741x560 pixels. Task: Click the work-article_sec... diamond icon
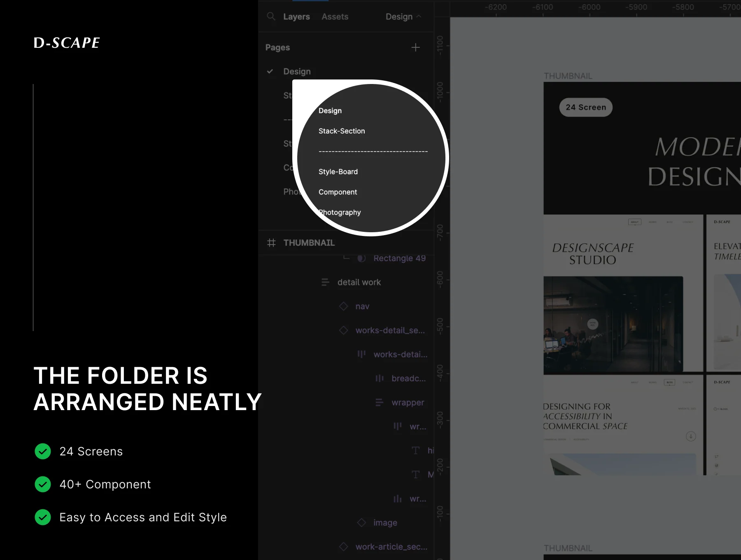pos(343,546)
